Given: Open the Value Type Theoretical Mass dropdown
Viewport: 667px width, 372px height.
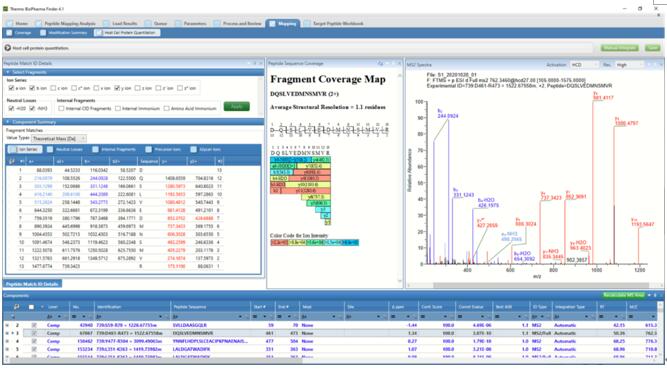Looking at the screenshot, I should point(59,138).
